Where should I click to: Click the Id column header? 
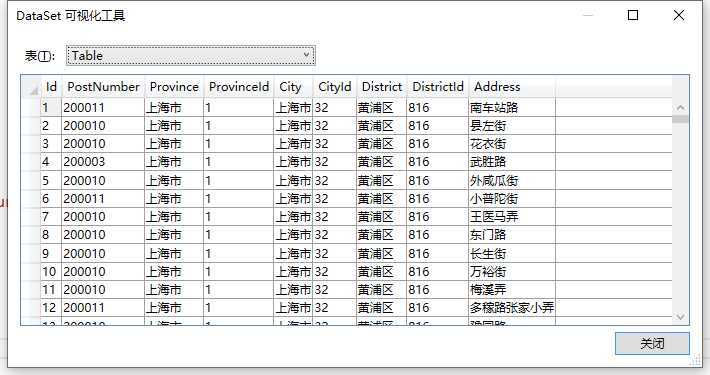[x=51, y=87]
